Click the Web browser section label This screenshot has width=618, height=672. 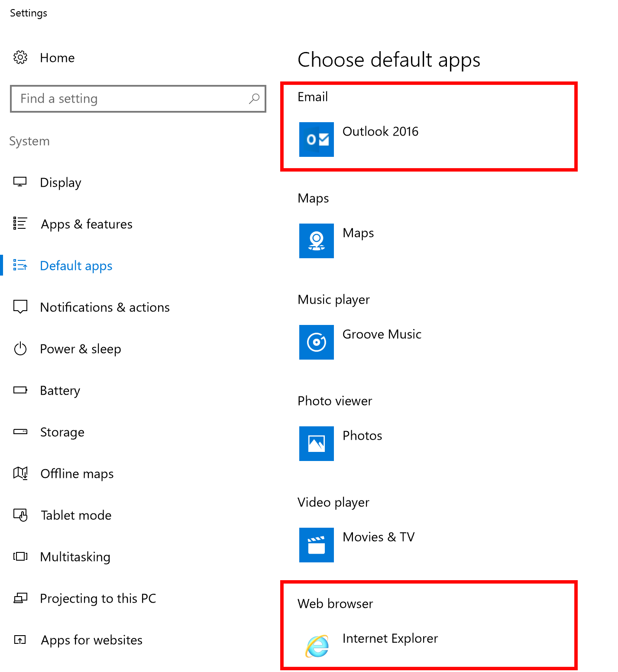click(x=335, y=604)
